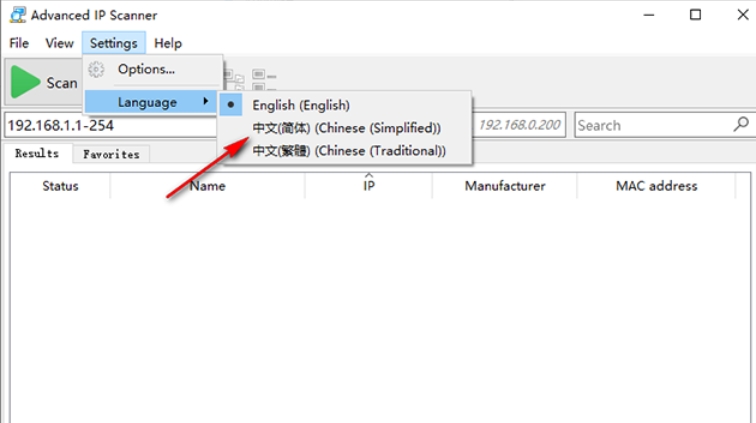Image resolution: width=756 pixels, height=423 pixels.
Task: Sort by the MAC address column header
Action: point(656,186)
